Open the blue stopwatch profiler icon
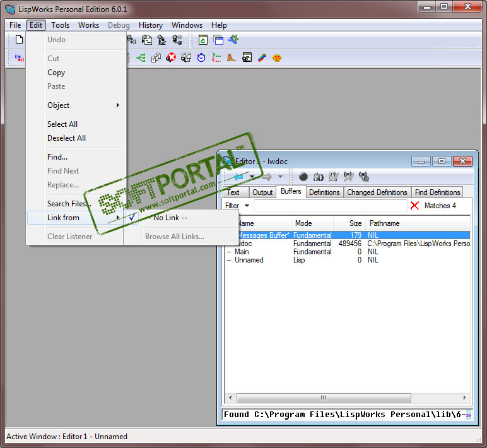This screenshot has width=487, height=448. (201, 57)
